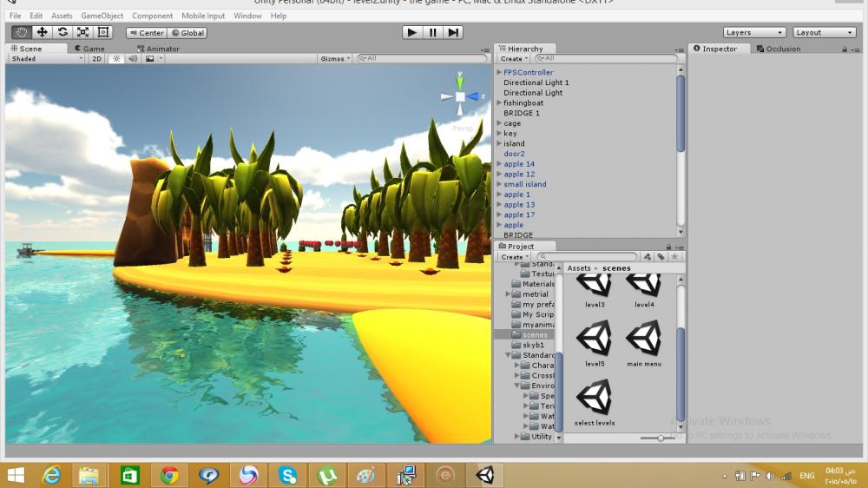Select BRIDGE 1 in the Hierarchy

pos(522,113)
